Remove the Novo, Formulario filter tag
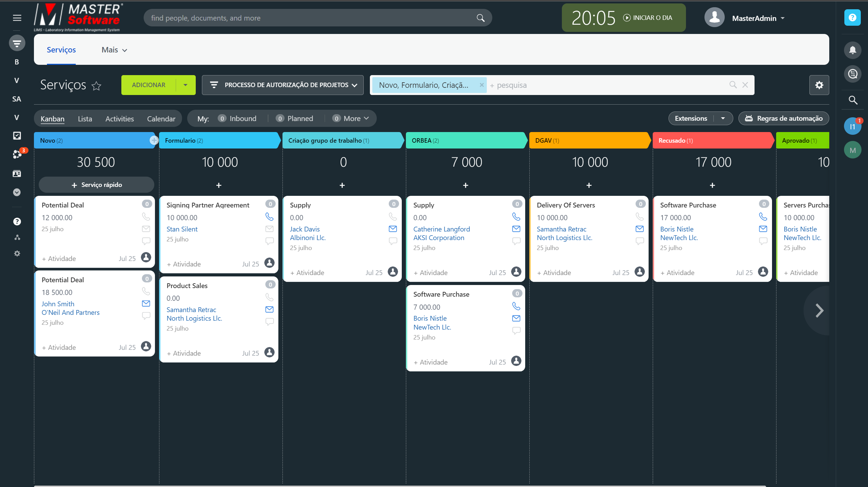 point(482,85)
